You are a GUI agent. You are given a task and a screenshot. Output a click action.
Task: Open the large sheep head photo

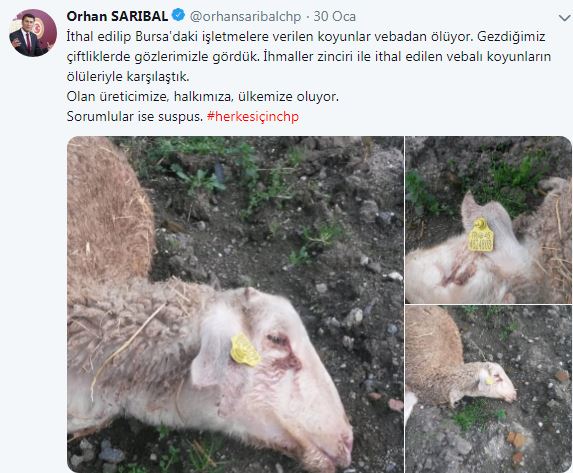click(x=235, y=304)
